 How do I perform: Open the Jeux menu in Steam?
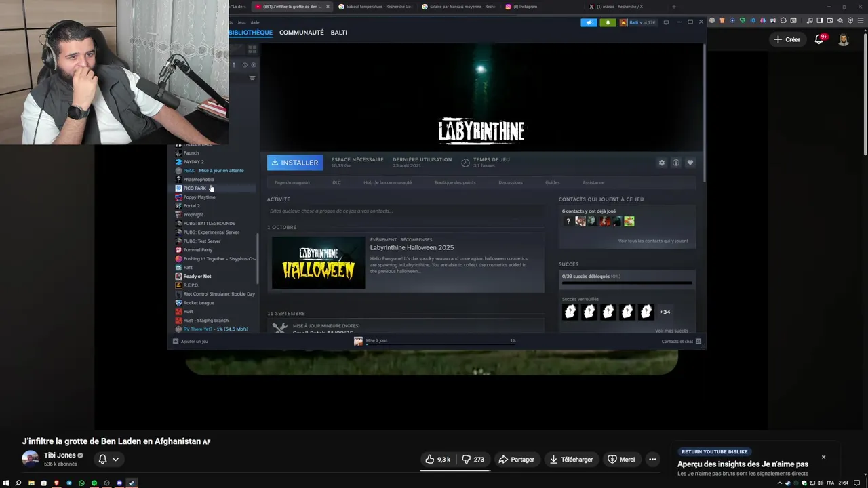pos(241,22)
